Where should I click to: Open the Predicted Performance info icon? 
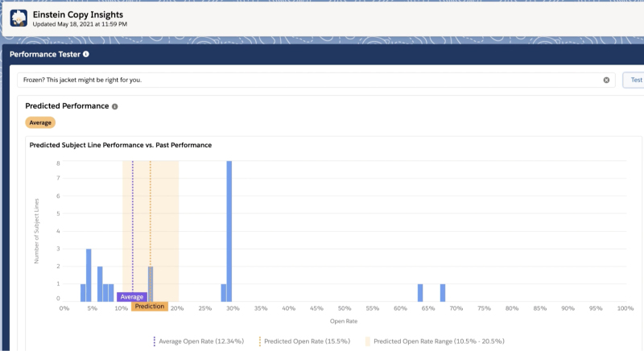pyautogui.click(x=114, y=106)
